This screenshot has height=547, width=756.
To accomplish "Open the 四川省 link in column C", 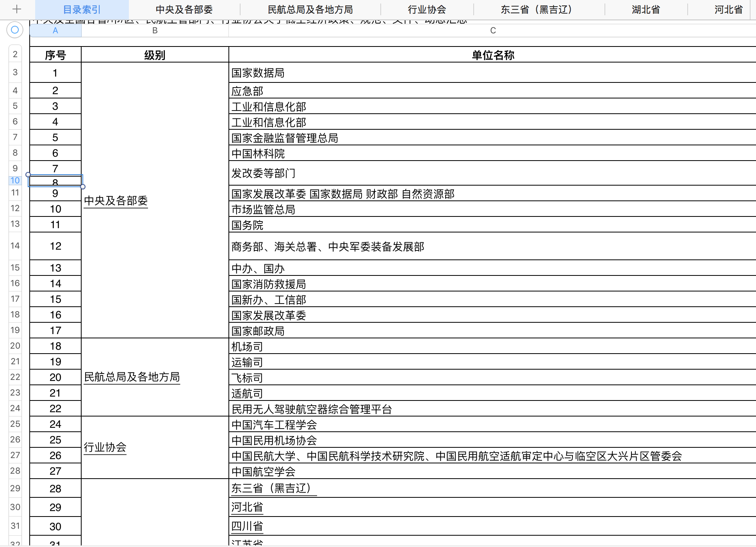I will coord(247,526).
